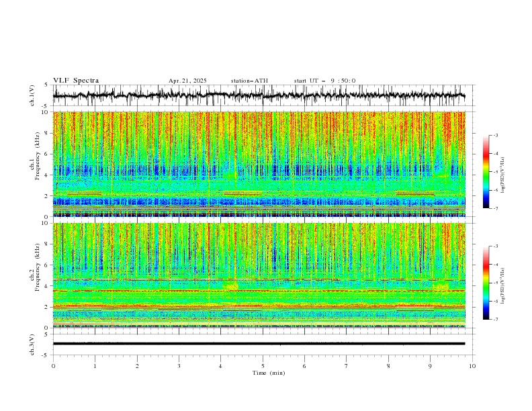
Task: Click the ch.2 spectrogram color bar
Action: [486, 283]
